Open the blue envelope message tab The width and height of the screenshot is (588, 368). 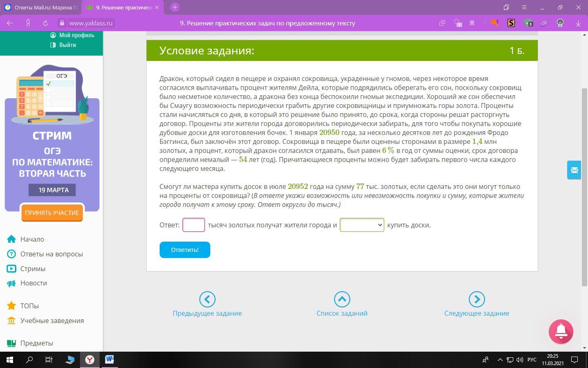point(574,170)
